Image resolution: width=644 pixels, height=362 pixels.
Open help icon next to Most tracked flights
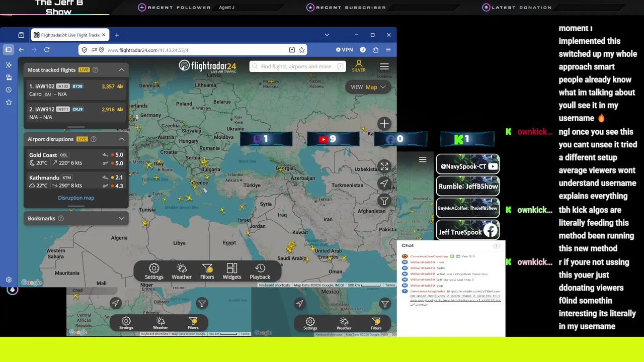click(x=96, y=70)
